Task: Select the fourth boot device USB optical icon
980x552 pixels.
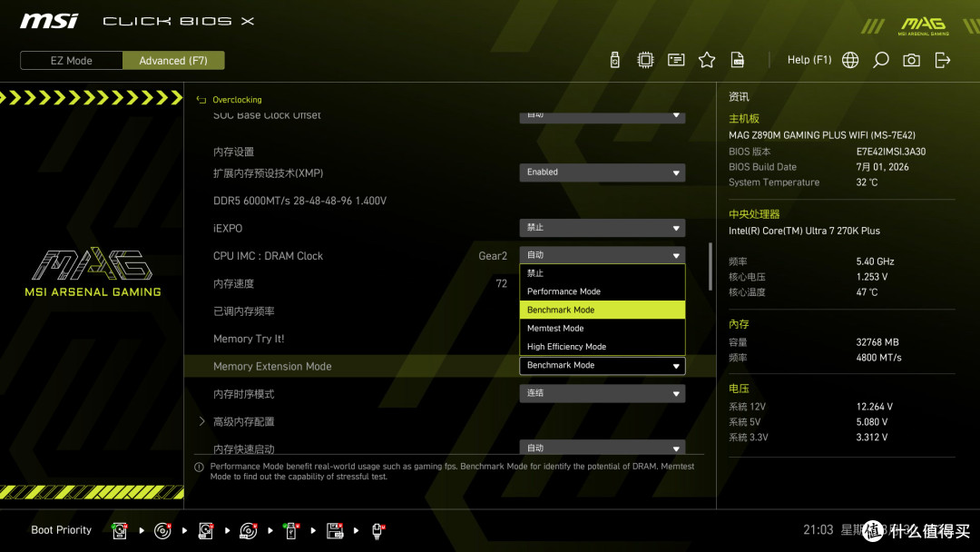Action: tap(248, 531)
